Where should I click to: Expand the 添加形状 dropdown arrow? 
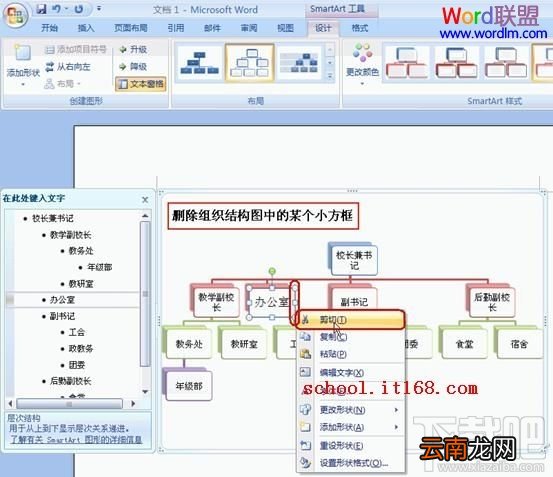coord(23,84)
